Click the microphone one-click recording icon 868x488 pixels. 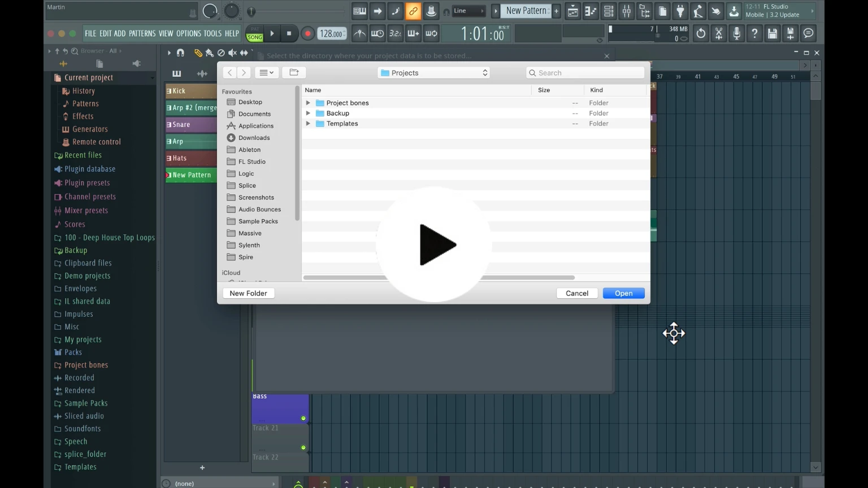(x=736, y=33)
